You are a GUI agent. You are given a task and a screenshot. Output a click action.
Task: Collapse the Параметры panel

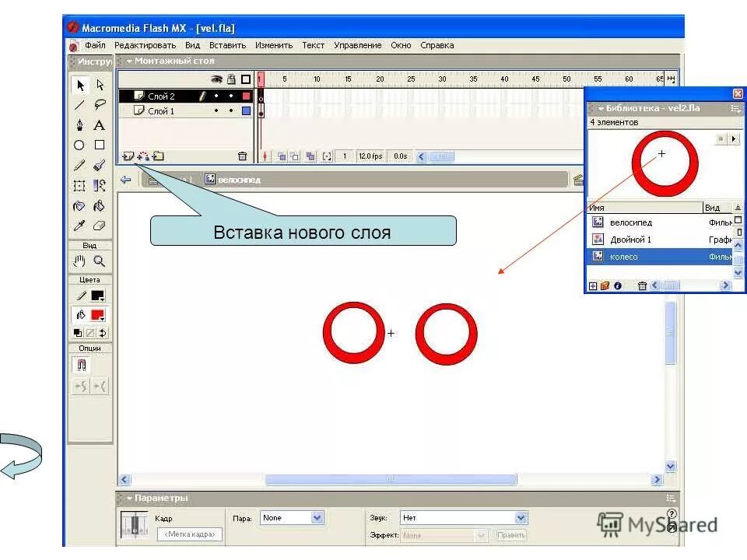click(128, 498)
